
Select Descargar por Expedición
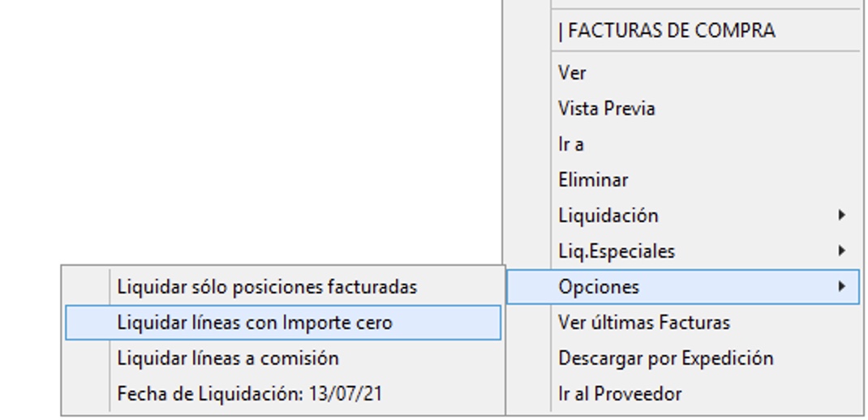click(666, 358)
